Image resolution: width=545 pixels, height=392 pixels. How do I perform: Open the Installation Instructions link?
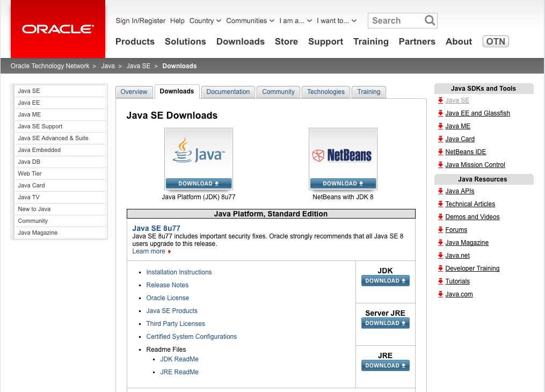(179, 272)
